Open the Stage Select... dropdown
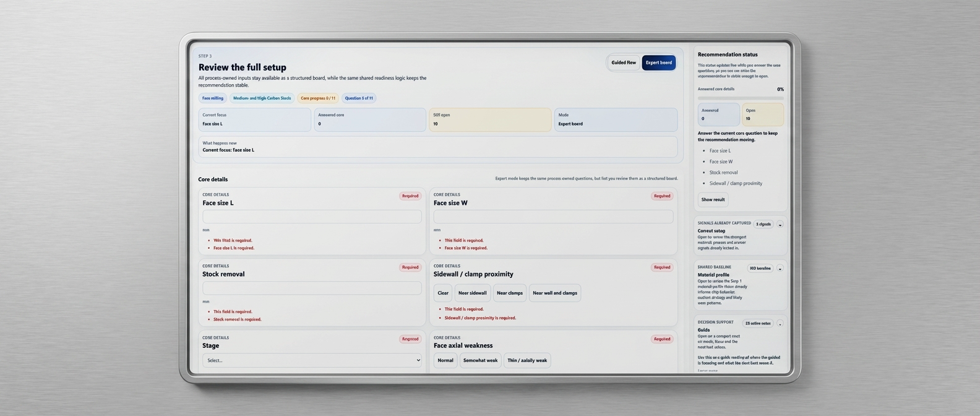The height and width of the screenshot is (416, 980). coord(312,360)
